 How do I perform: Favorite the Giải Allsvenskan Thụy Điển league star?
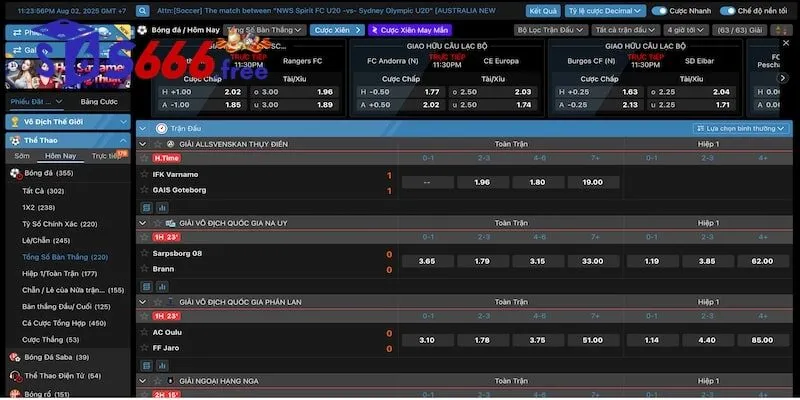tap(157, 144)
